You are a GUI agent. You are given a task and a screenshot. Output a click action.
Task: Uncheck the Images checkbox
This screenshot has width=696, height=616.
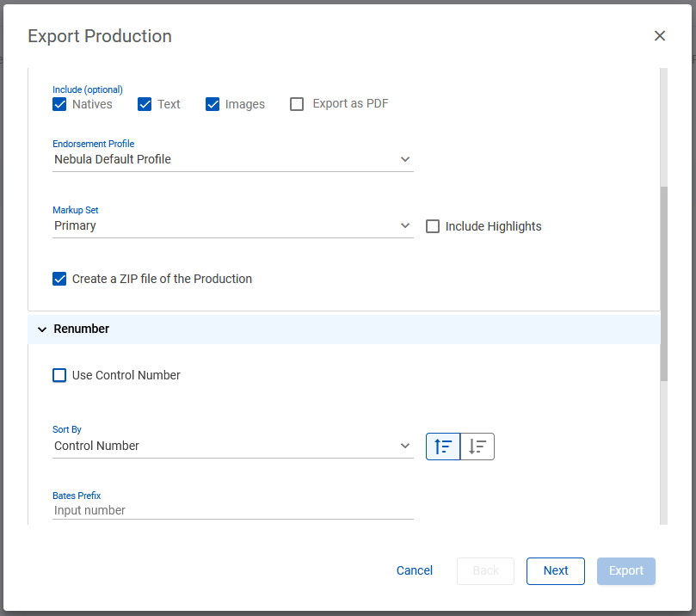point(212,104)
